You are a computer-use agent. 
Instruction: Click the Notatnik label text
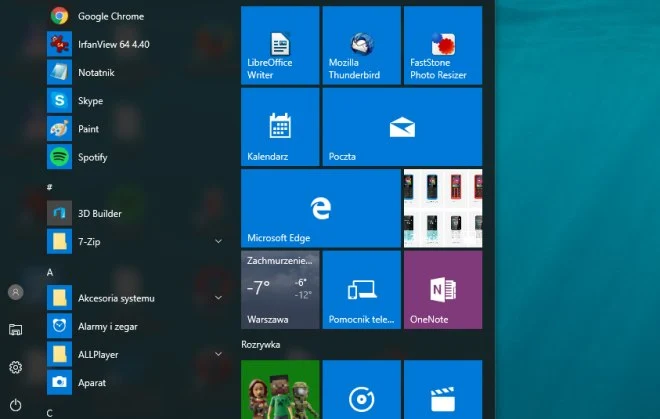[x=96, y=72]
